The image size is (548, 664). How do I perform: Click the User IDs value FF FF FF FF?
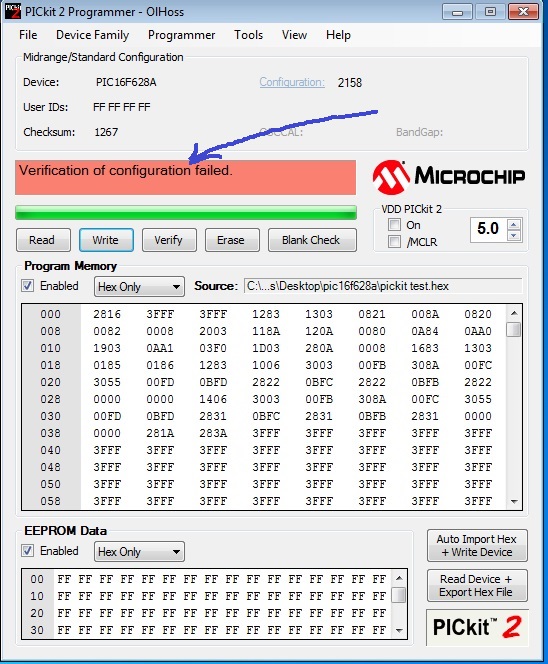point(122,107)
